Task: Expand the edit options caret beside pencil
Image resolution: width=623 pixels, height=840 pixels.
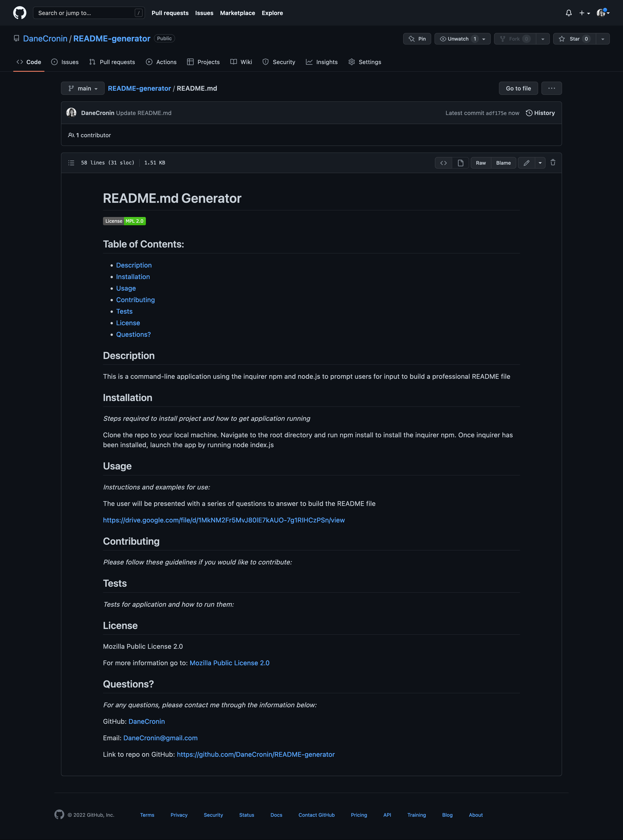Action: coord(540,163)
